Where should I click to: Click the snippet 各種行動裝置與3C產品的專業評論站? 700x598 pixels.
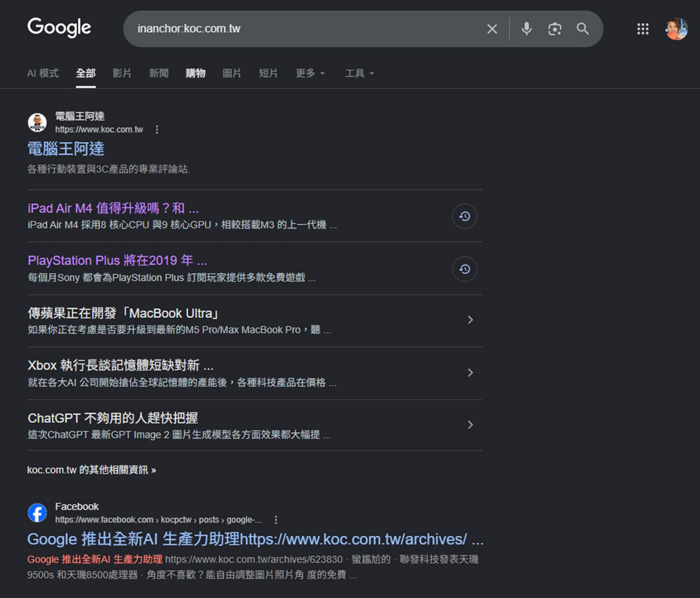pos(108,169)
